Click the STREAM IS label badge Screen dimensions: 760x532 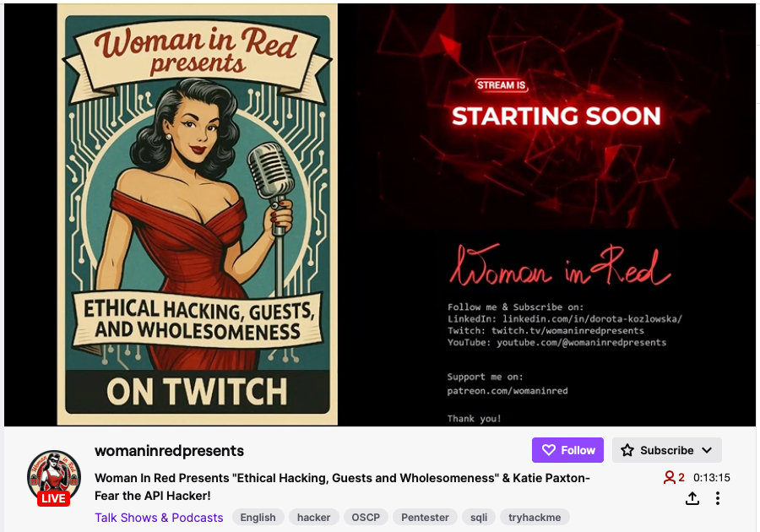tap(501, 85)
